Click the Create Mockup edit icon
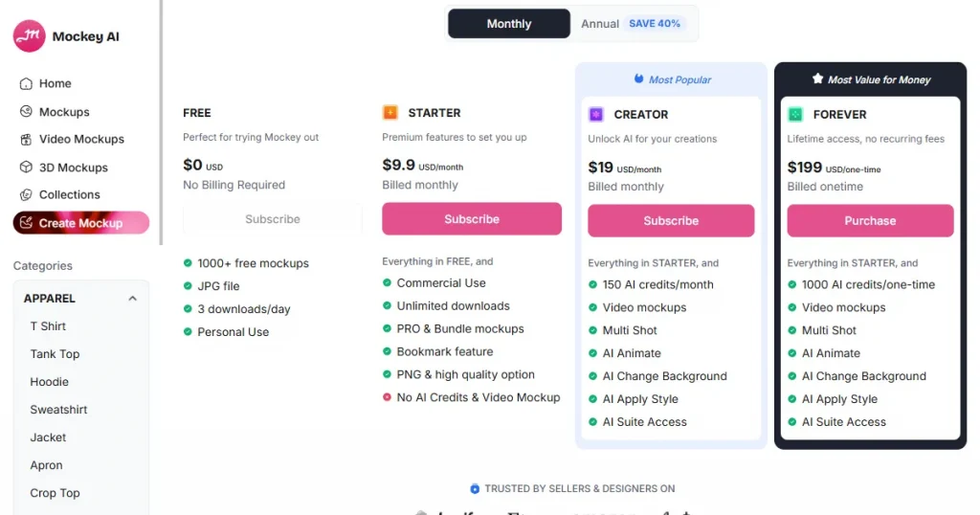Image resolution: width=980 pixels, height=515 pixels. pyautogui.click(x=26, y=222)
